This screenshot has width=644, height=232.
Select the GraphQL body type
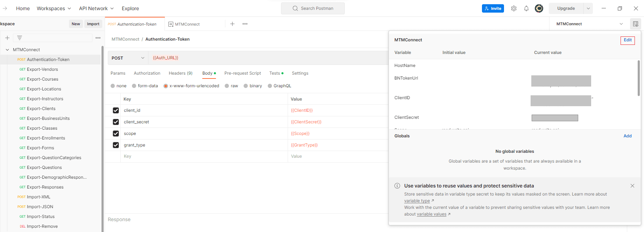270,86
